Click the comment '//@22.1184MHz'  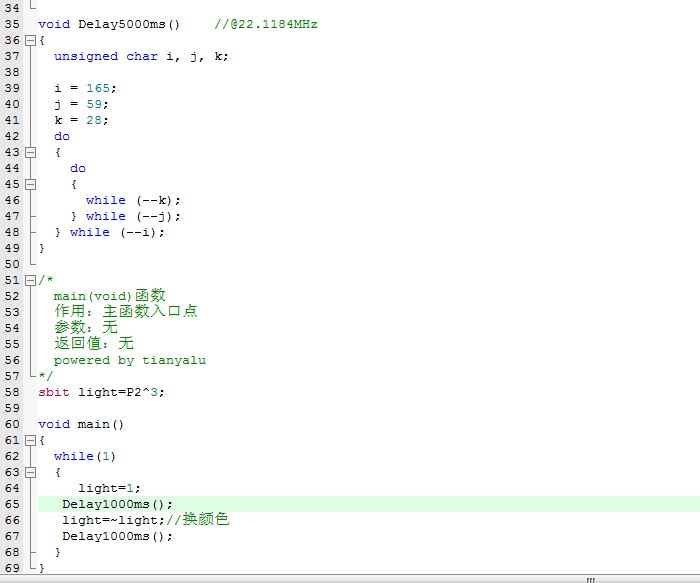coord(266,24)
